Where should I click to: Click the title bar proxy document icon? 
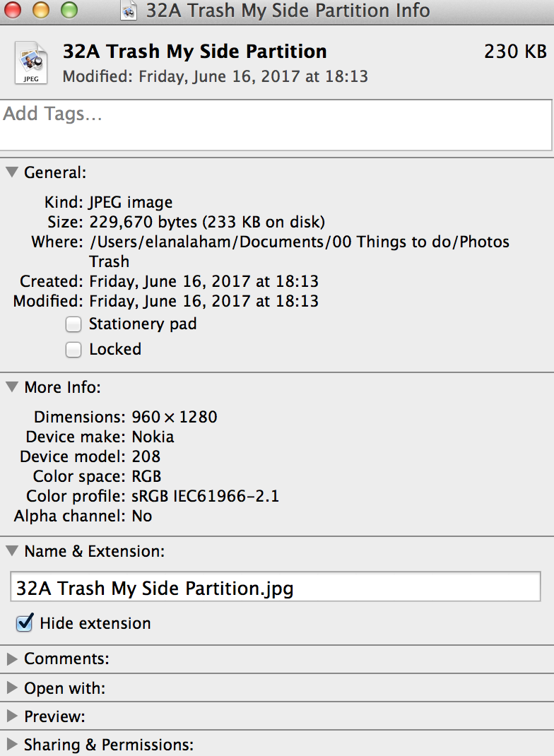pyautogui.click(x=129, y=10)
